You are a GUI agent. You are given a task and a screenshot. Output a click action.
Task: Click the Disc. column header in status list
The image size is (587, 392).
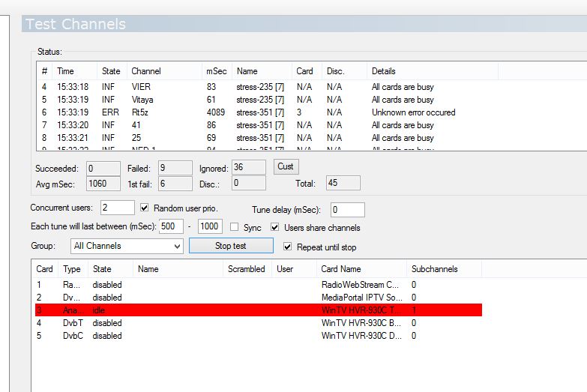click(x=344, y=71)
